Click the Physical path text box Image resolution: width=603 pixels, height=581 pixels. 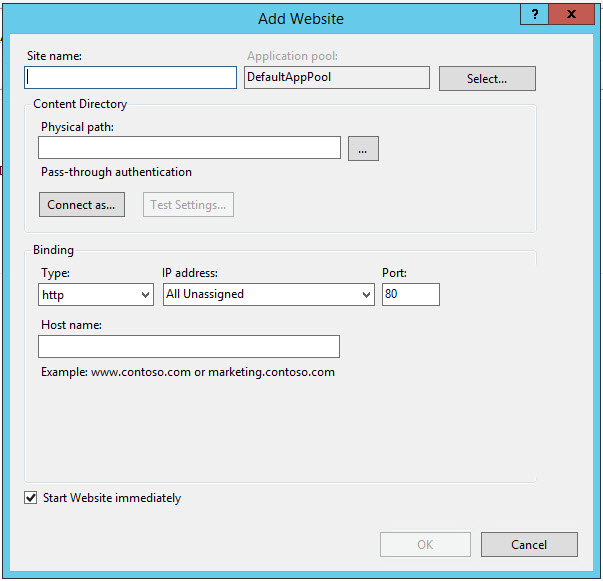[x=189, y=148]
